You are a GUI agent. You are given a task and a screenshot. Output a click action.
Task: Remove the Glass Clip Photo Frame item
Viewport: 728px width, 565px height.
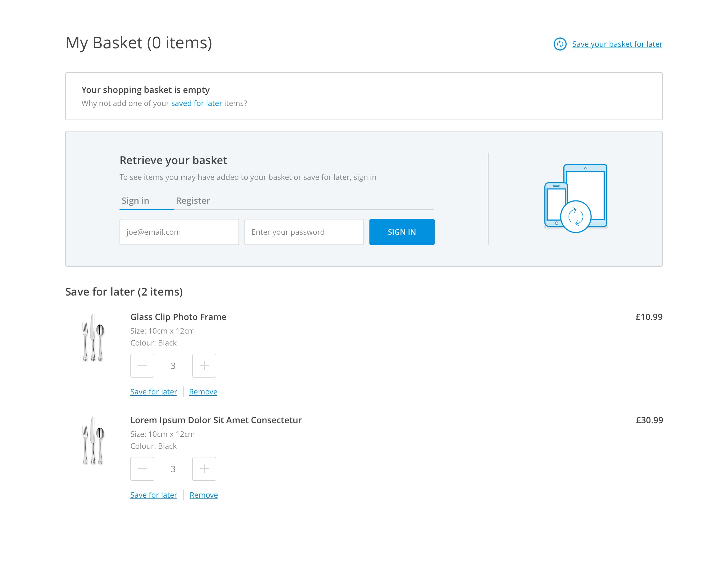coord(203,392)
